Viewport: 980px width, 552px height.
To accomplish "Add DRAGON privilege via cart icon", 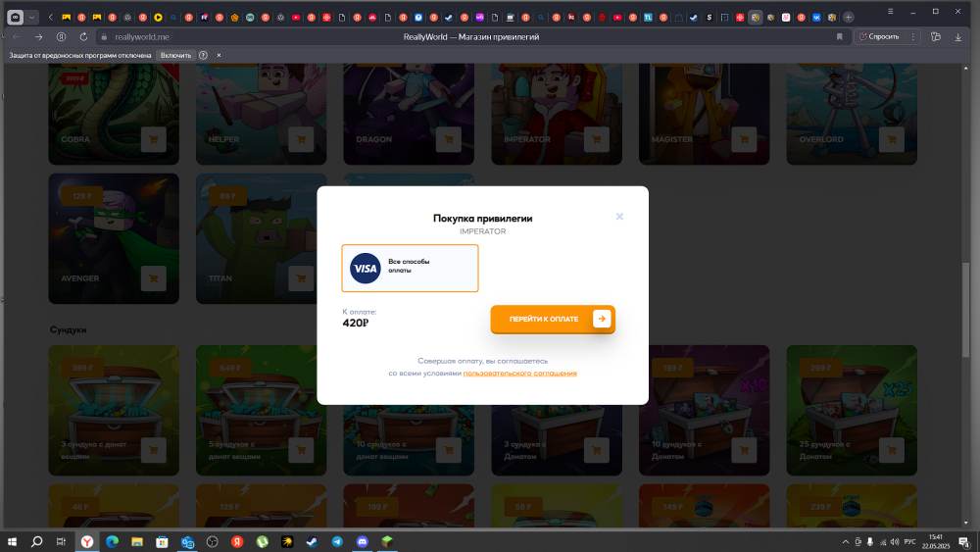I will tap(448, 139).
